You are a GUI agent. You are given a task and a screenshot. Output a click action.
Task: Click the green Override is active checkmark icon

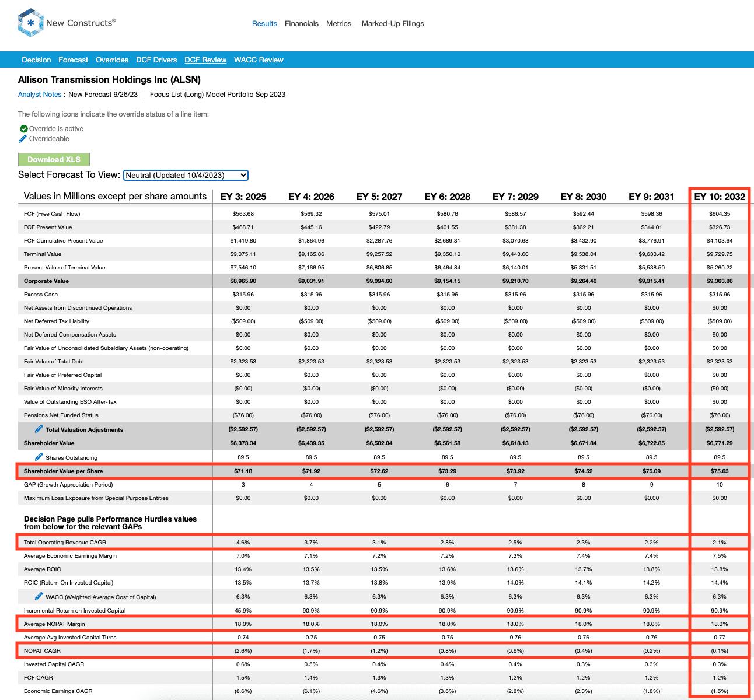(23, 129)
